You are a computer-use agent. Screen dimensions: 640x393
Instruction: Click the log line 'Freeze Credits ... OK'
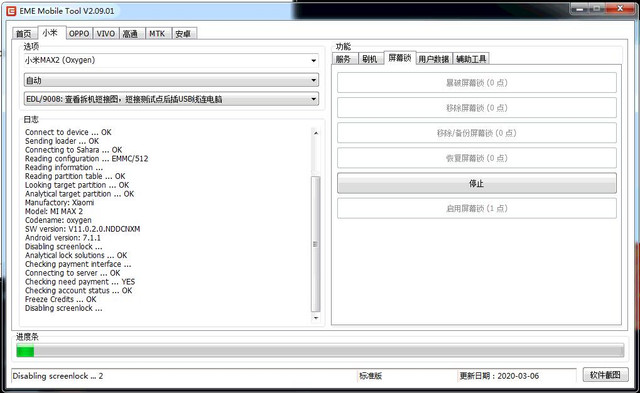[x=61, y=300]
